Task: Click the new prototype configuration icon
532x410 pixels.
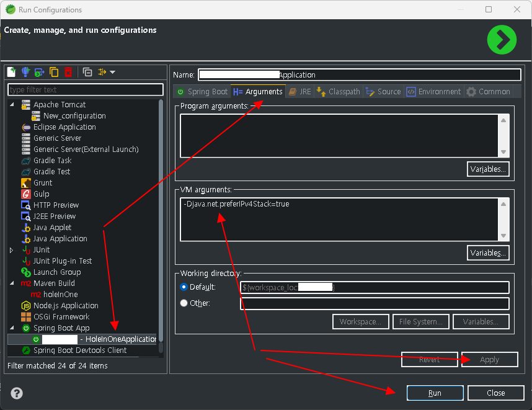Action: tap(25, 72)
